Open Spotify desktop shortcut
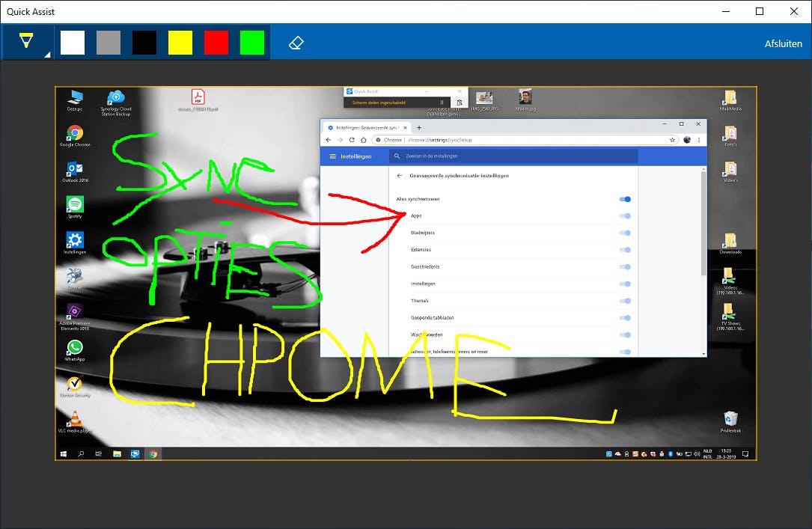 [x=75, y=207]
